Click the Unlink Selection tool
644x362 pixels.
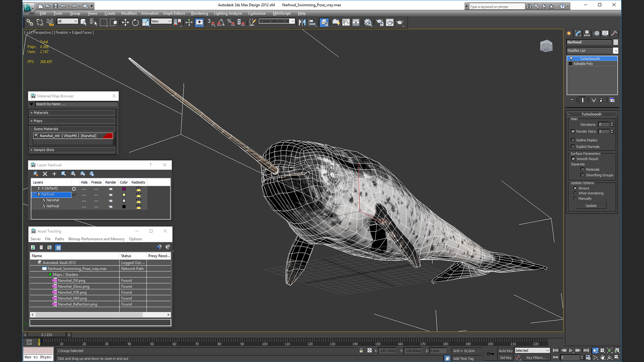click(40, 22)
